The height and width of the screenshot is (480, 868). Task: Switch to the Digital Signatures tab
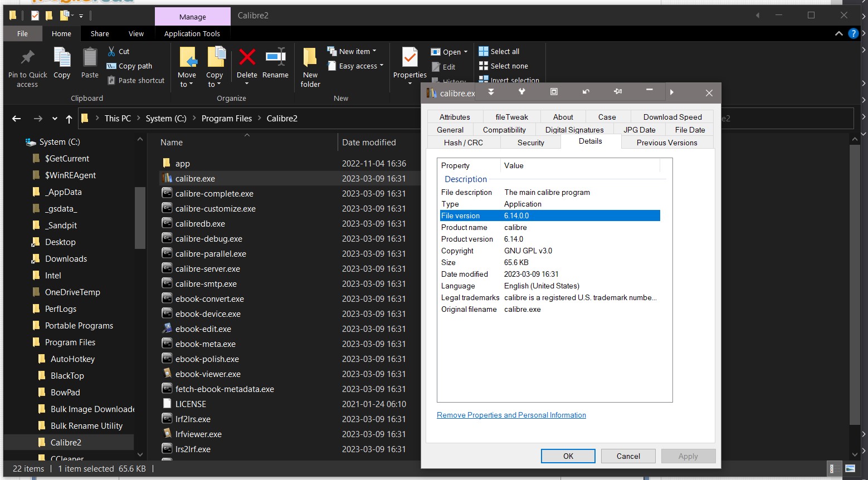[x=574, y=130]
